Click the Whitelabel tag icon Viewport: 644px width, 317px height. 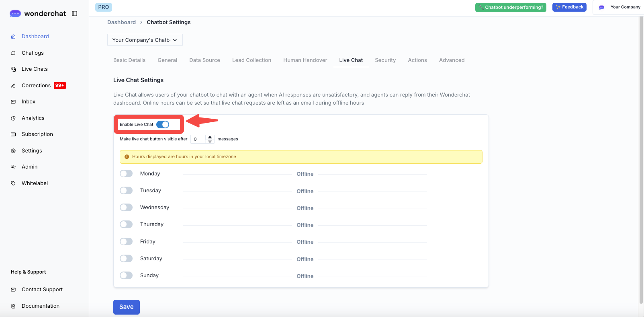pos(13,183)
